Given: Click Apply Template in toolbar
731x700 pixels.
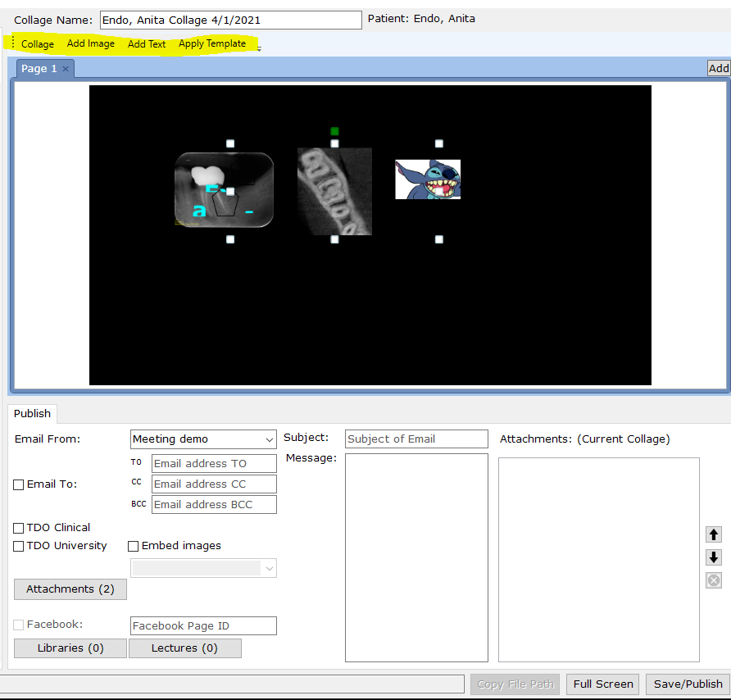Looking at the screenshot, I should pyautogui.click(x=212, y=44).
